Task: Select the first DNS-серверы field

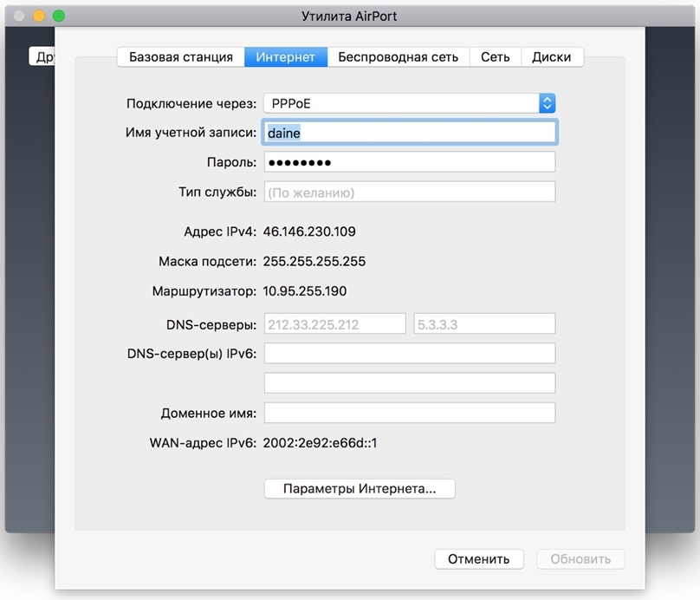Action: (x=334, y=324)
